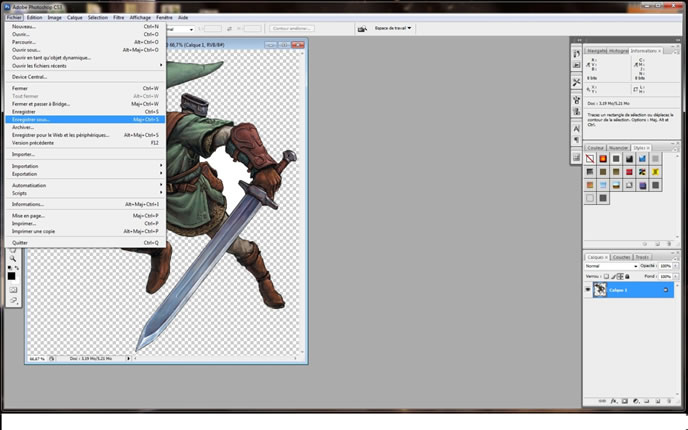Click the link layers icon
Image resolution: width=688 pixels, height=430 pixels.
[602, 401]
